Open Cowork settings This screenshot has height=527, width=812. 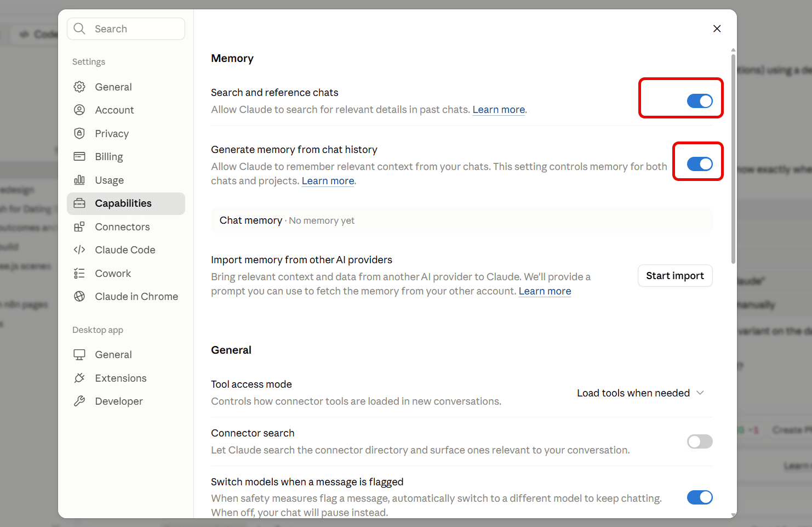[x=126, y=273]
